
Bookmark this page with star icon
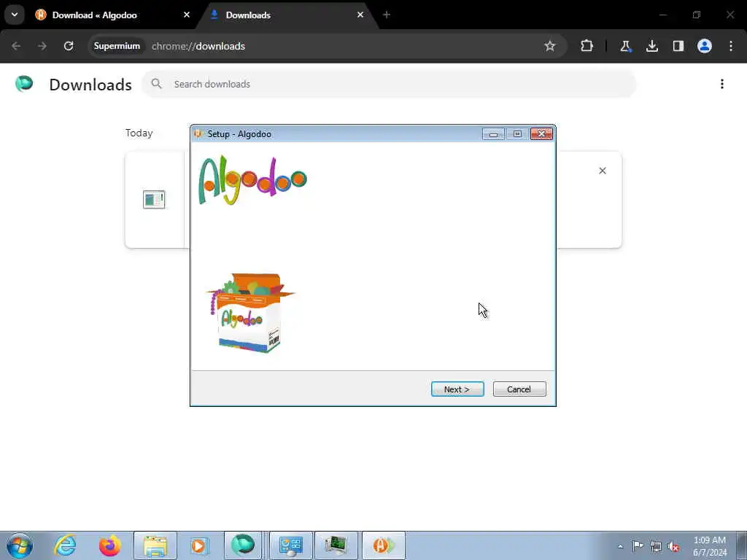(x=550, y=46)
